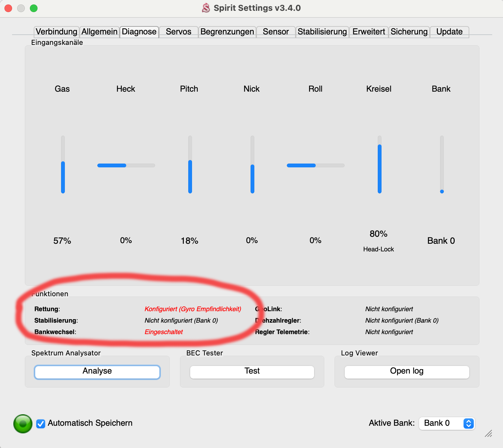Switch to the Verbindung tab
The width and height of the screenshot is (503, 448).
coord(56,32)
